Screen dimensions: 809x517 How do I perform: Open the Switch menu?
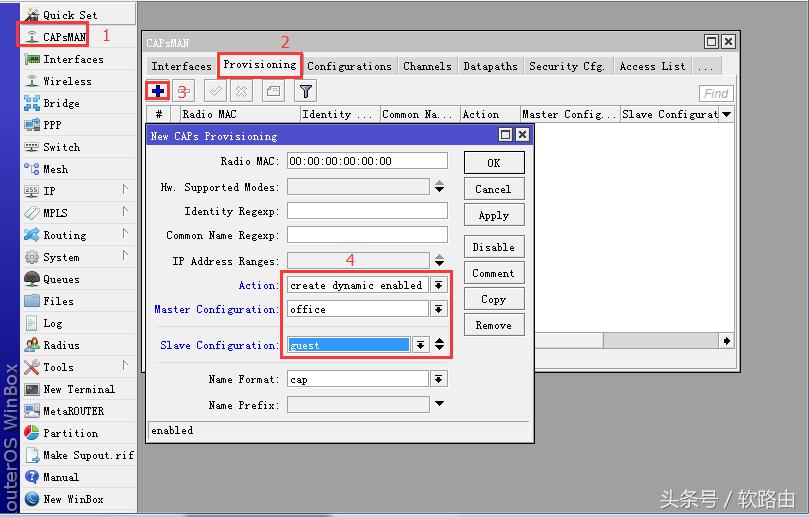(x=78, y=147)
